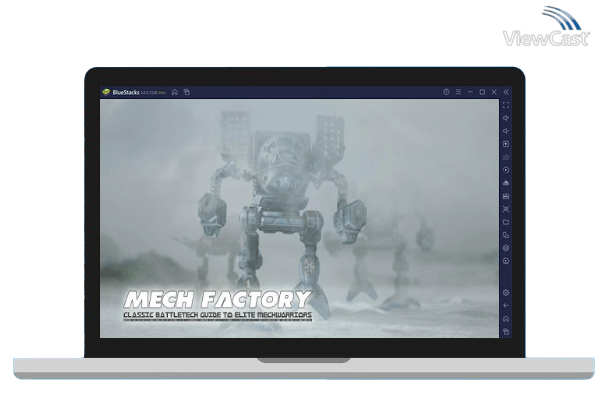602x414 pixels.
Task: Click the BlueStacks name in title bar
Action: [x=126, y=93]
